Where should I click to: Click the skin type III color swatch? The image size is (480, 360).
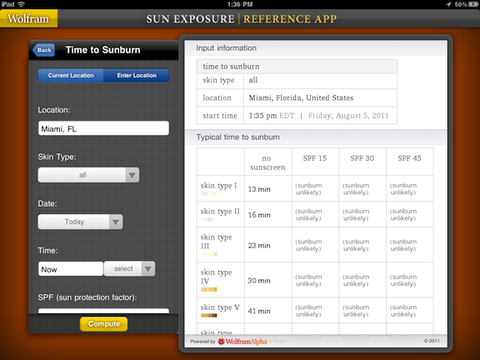pos(209,254)
